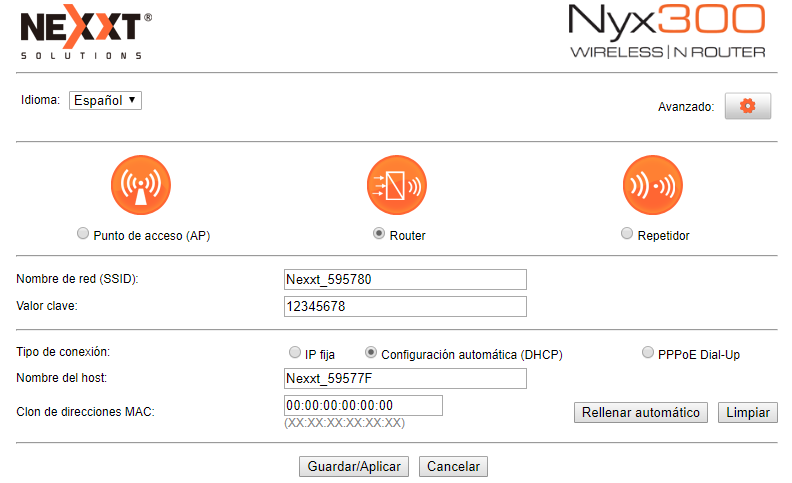
Task: Click the Nombre de red (SSID) label
Action: pyautogui.click(x=77, y=279)
